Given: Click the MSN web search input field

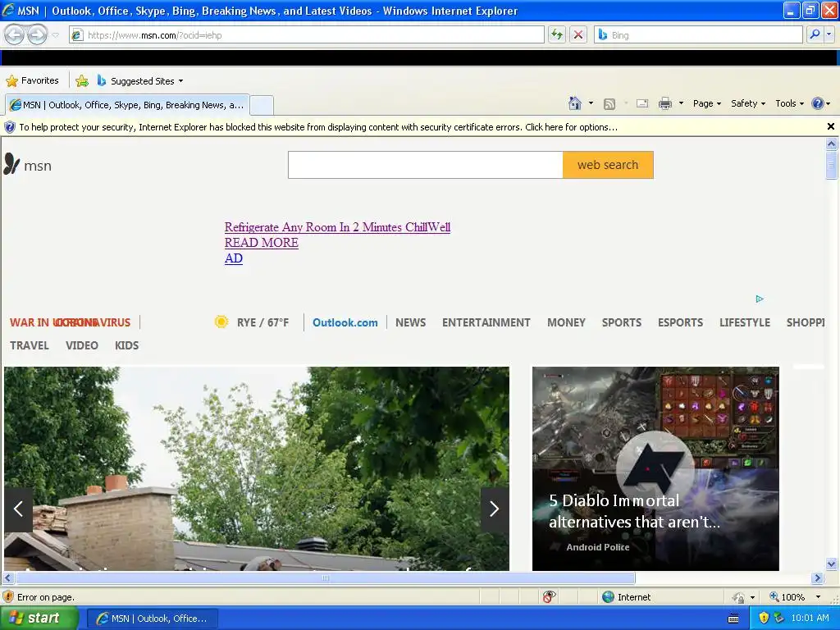Looking at the screenshot, I should [x=426, y=165].
